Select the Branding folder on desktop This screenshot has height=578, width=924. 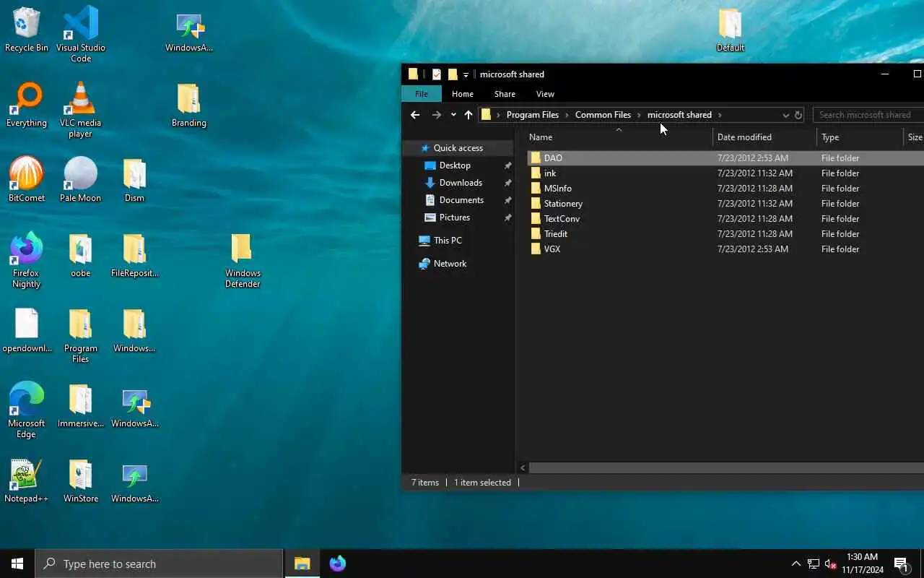click(188, 105)
